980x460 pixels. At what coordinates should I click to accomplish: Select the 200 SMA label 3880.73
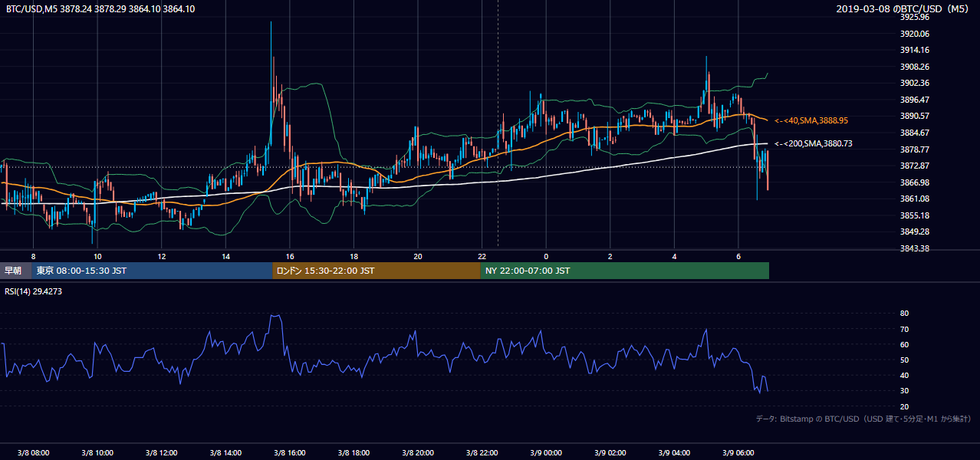pos(813,143)
